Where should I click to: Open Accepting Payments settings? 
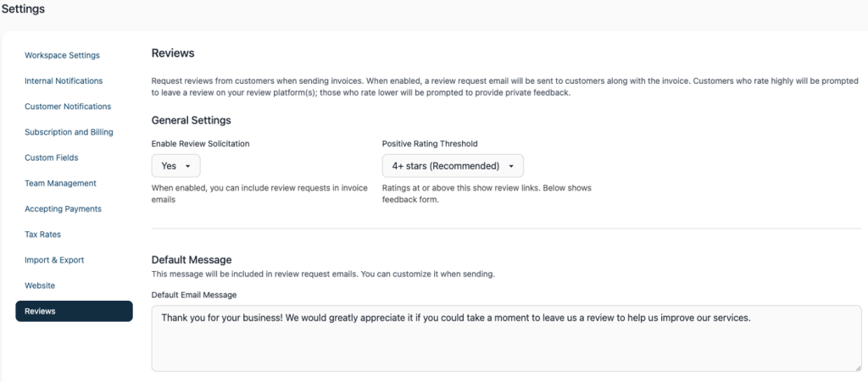tap(63, 209)
